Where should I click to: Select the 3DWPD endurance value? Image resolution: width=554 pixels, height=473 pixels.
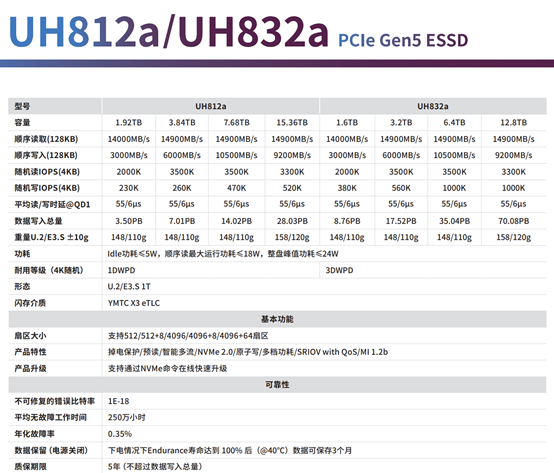click(339, 270)
